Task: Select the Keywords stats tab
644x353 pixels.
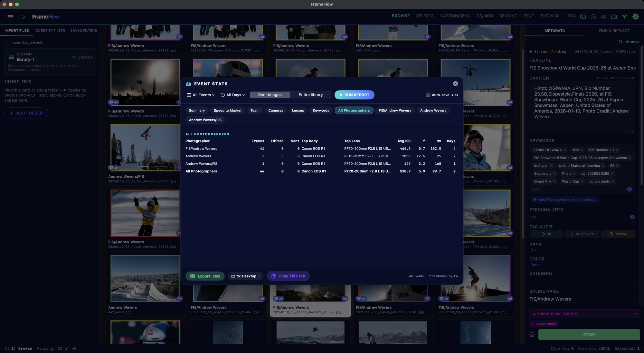Action: point(321,111)
